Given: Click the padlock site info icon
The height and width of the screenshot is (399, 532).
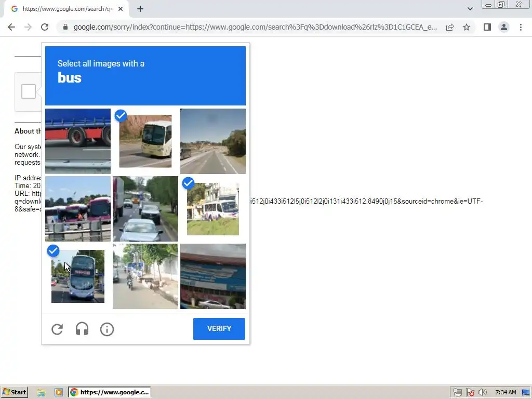Looking at the screenshot, I should tap(65, 27).
